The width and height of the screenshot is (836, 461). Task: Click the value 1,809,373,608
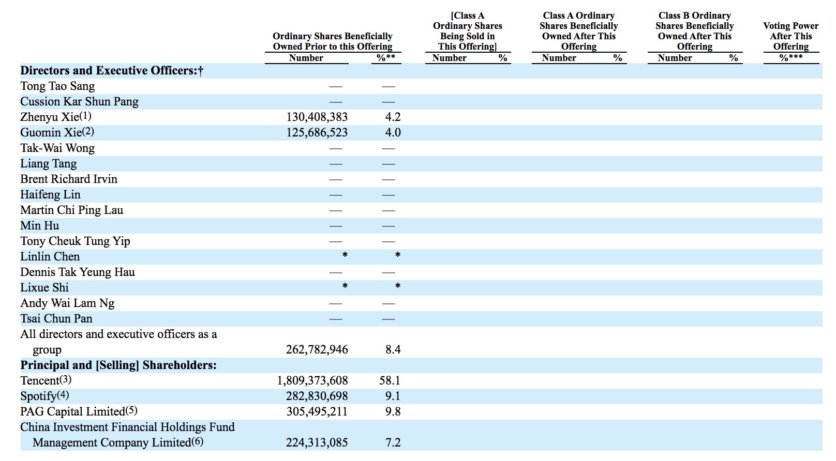[312, 381]
